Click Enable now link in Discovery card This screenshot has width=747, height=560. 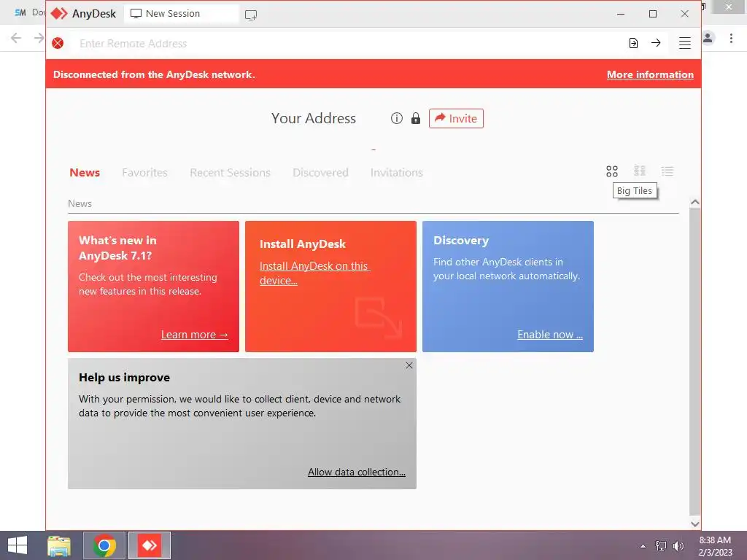click(550, 335)
